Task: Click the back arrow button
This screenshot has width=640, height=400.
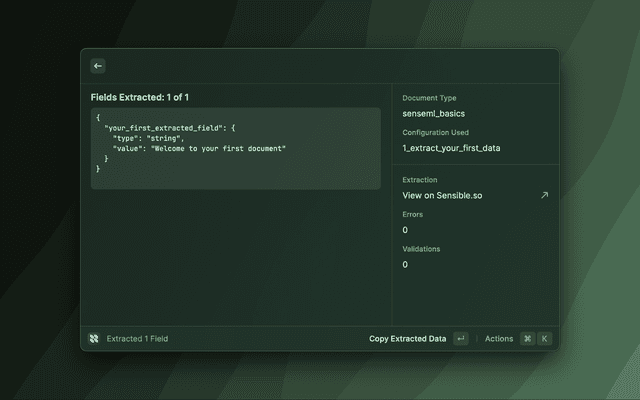Action: click(98, 66)
